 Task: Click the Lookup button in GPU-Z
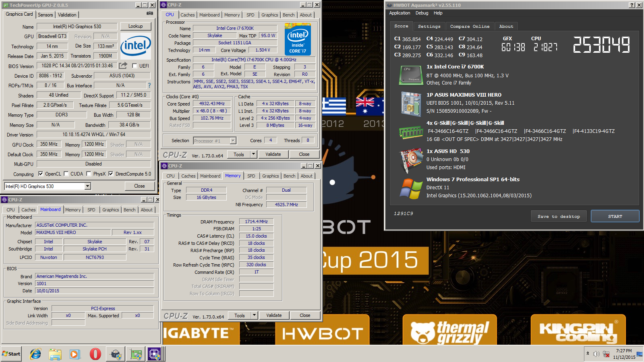click(136, 26)
